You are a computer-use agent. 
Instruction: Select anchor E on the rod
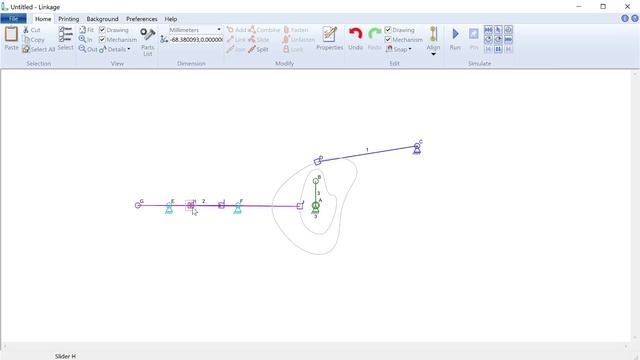[169, 207]
